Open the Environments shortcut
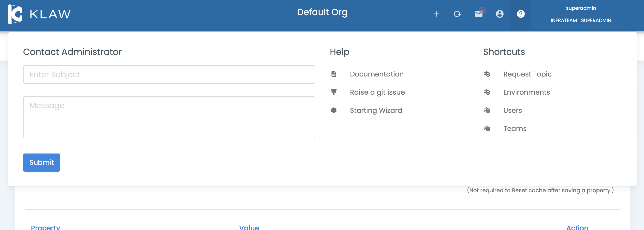The image size is (644, 230). point(527,92)
